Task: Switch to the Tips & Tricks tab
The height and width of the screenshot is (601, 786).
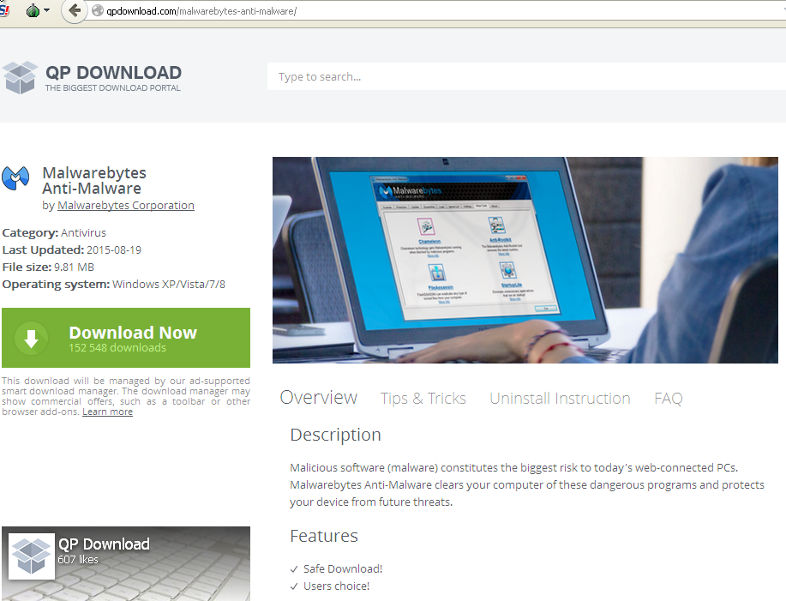Action: [423, 398]
